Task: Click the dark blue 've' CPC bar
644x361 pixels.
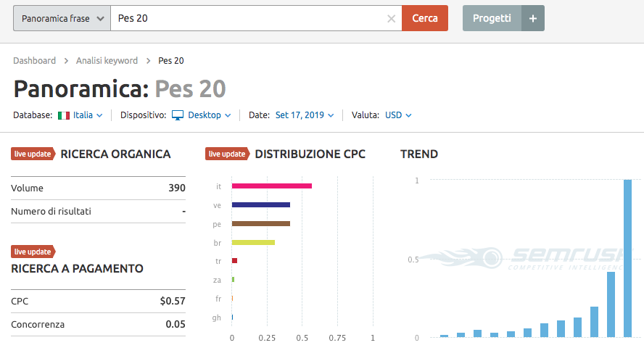Action: [261, 205]
